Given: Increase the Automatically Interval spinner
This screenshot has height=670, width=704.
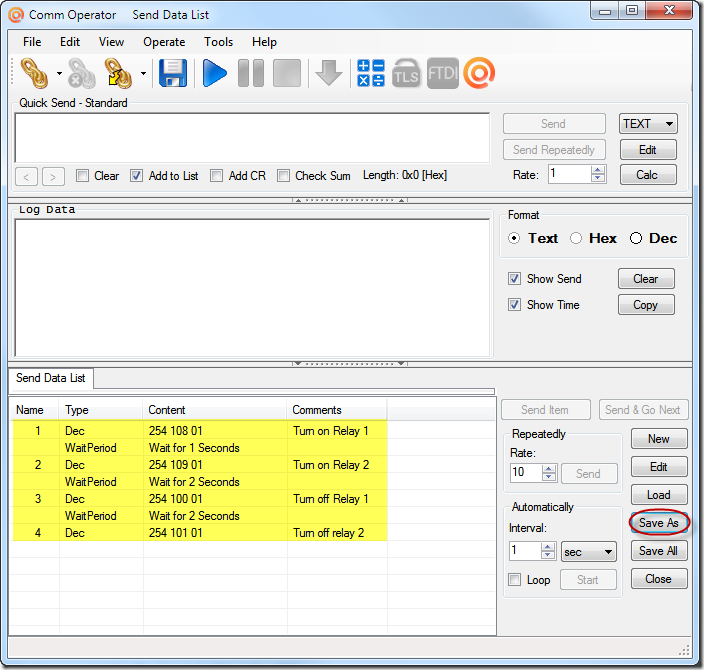Looking at the screenshot, I should click(x=548, y=547).
